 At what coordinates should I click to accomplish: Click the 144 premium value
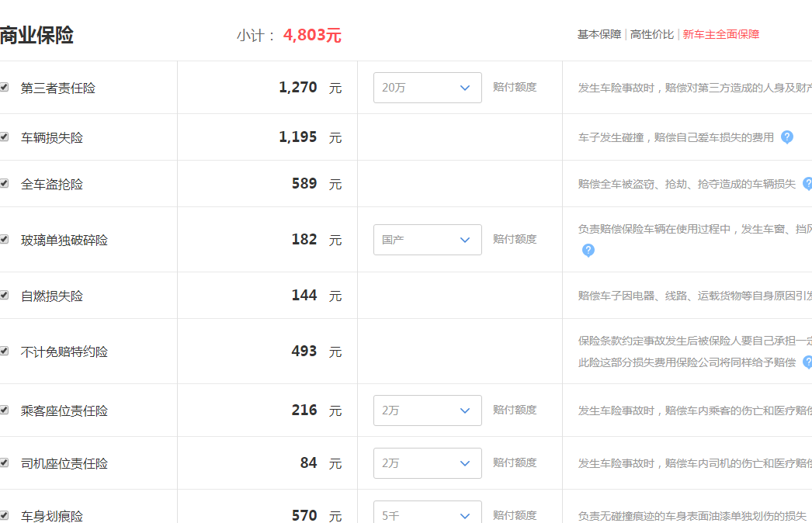tap(304, 295)
